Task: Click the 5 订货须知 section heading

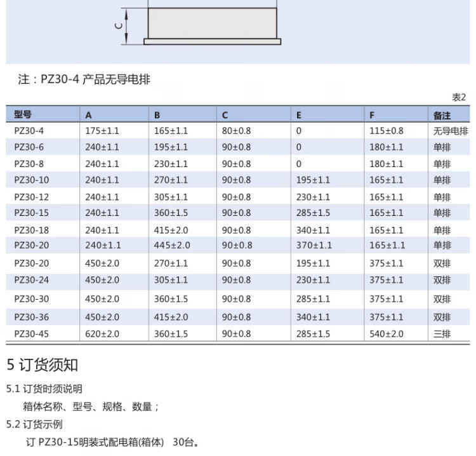Action: point(43,365)
